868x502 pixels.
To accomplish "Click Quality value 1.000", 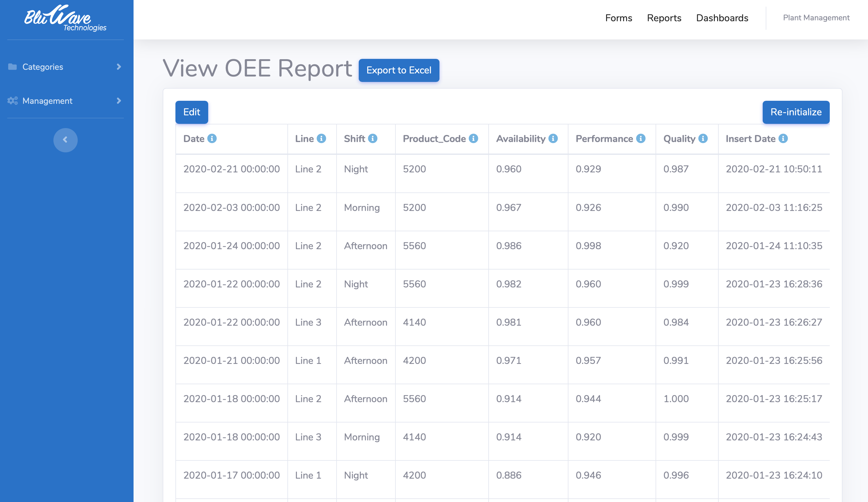I will (676, 399).
